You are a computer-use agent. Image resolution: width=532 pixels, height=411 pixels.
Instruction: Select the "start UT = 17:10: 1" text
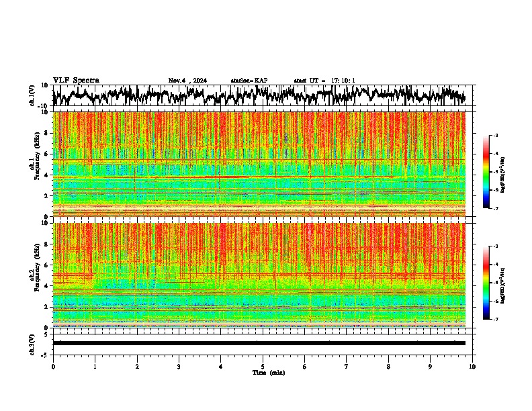coord(324,81)
